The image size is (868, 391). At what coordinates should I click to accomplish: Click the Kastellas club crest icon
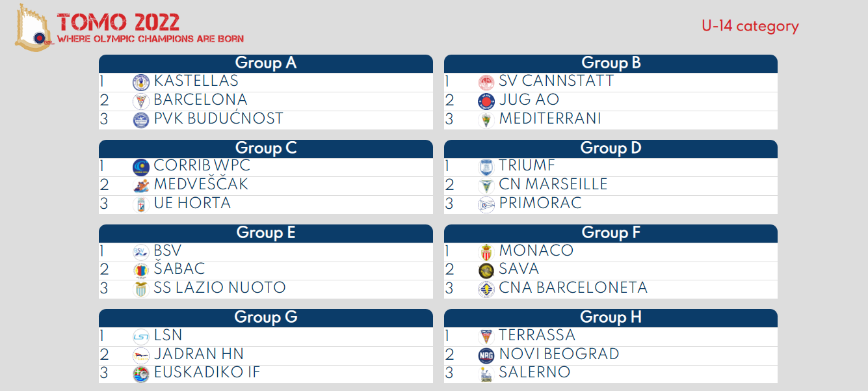[141, 83]
